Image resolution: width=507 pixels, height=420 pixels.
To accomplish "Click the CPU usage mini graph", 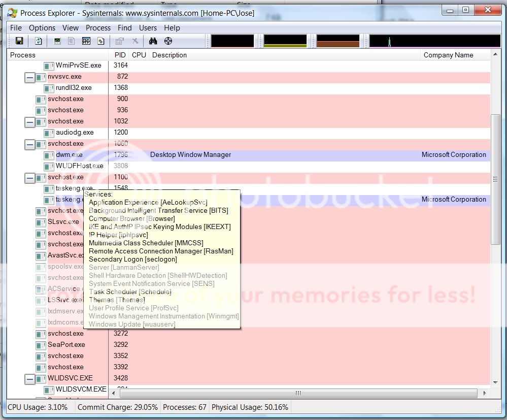I will click(x=232, y=41).
